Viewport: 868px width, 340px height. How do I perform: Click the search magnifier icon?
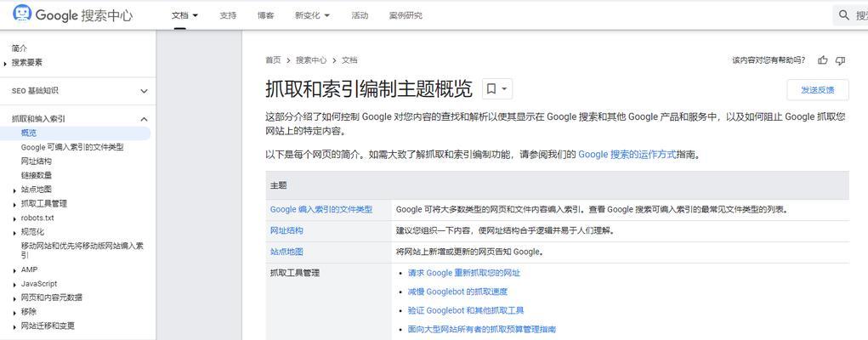(x=844, y=15)
